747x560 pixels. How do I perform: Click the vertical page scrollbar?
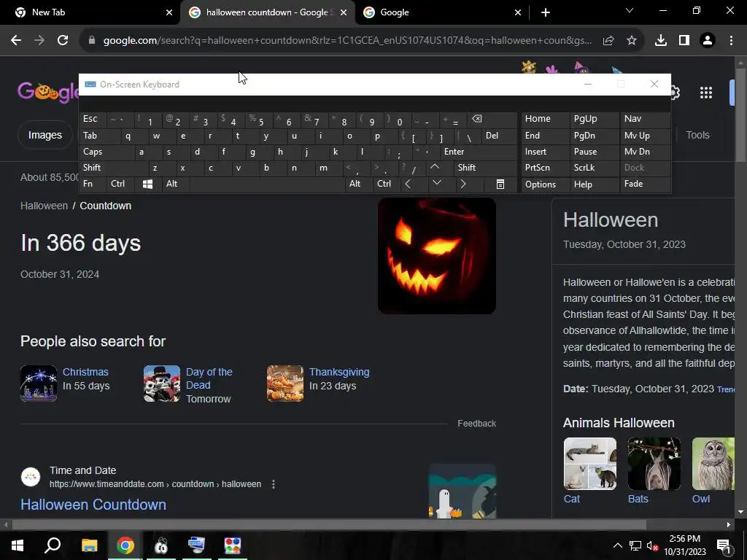[x=740, y=114]
